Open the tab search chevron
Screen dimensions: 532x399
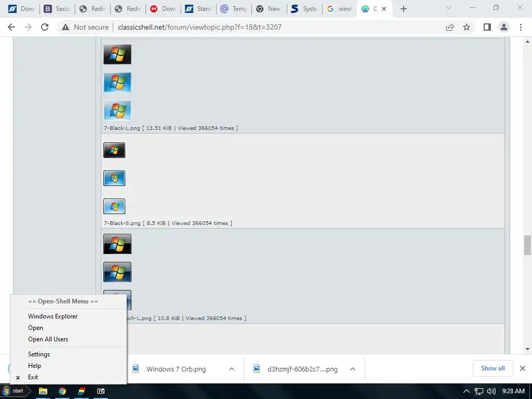[448, 7]
